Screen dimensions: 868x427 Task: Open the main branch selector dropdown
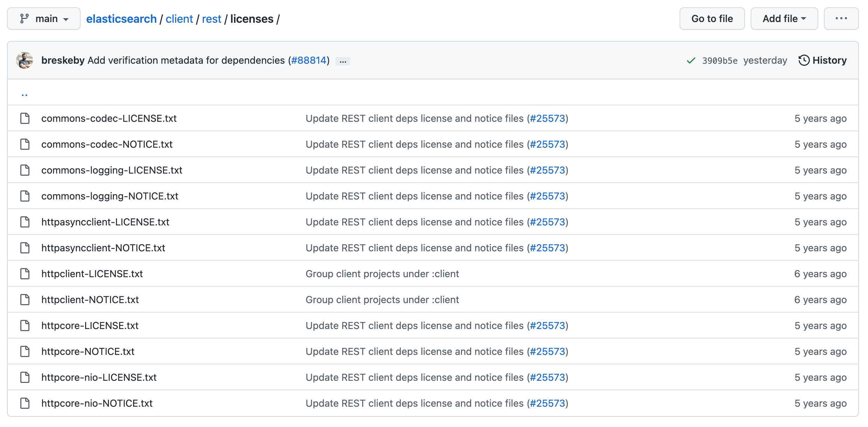coord(44,19)
